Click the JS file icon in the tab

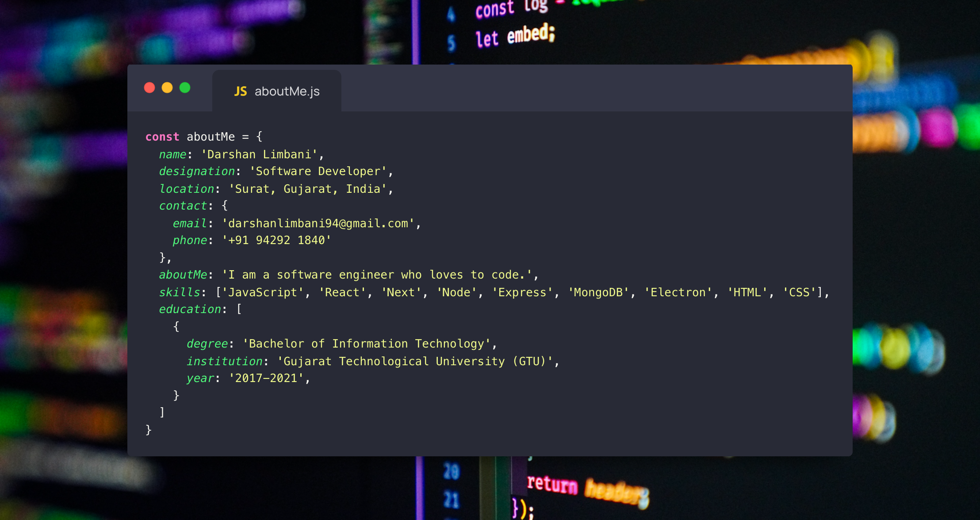(240, 92)
